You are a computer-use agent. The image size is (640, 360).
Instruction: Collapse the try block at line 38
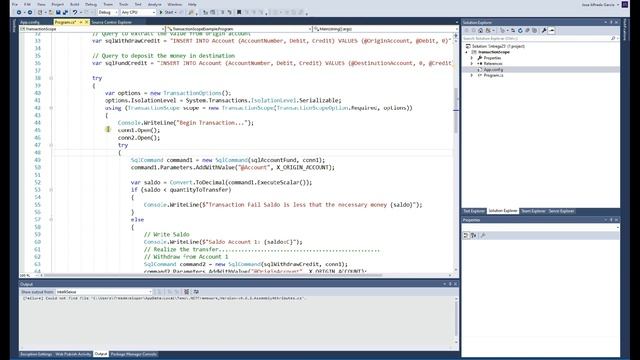click(x=51, y=78)
